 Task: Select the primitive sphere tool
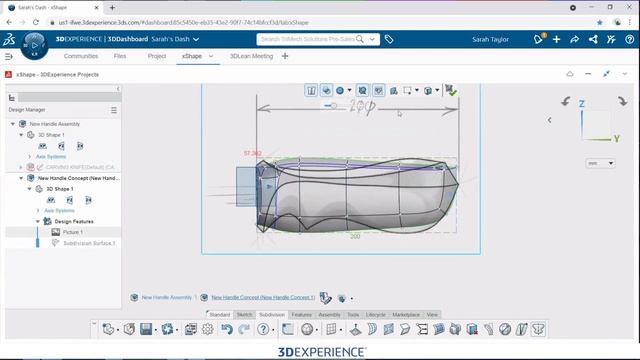[307, 329]
